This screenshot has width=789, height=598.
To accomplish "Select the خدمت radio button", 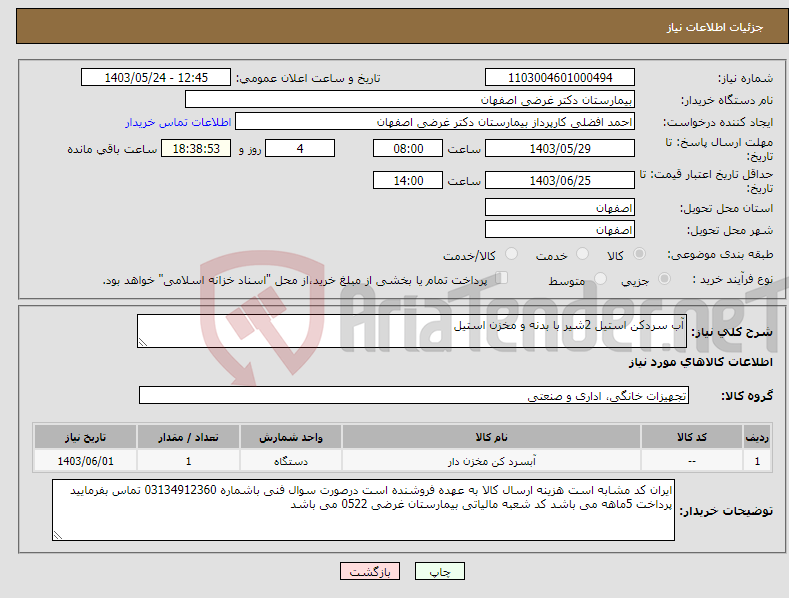I will [x=582, y=254].
